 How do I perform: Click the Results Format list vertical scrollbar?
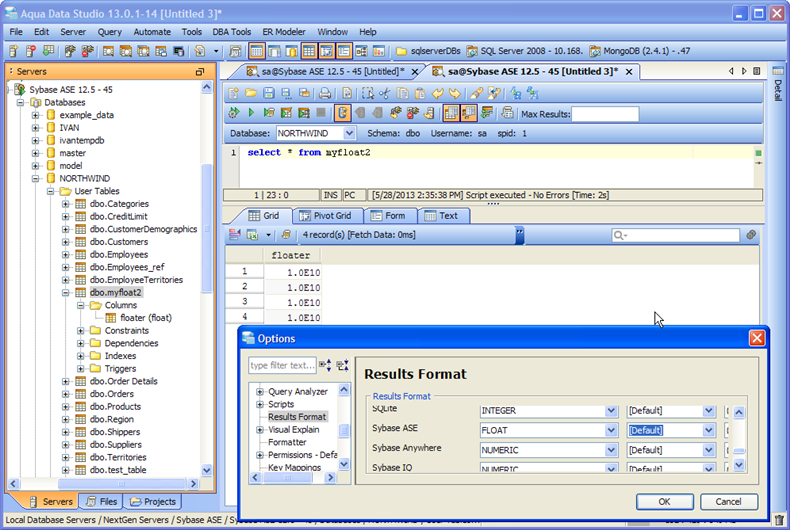pos(739,438)
